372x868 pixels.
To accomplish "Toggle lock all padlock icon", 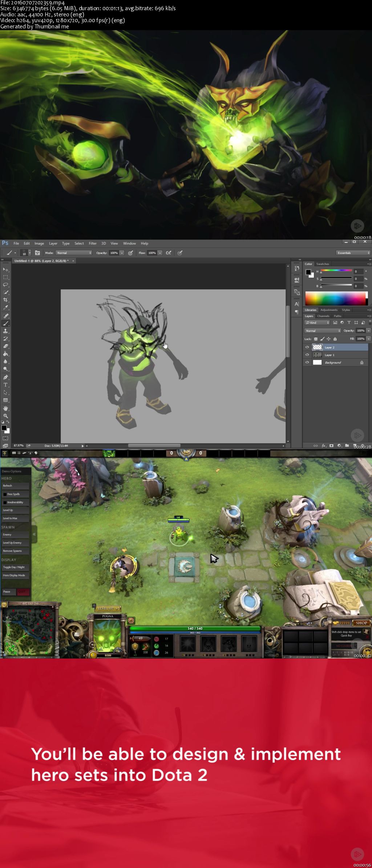I will pos(335,339).
